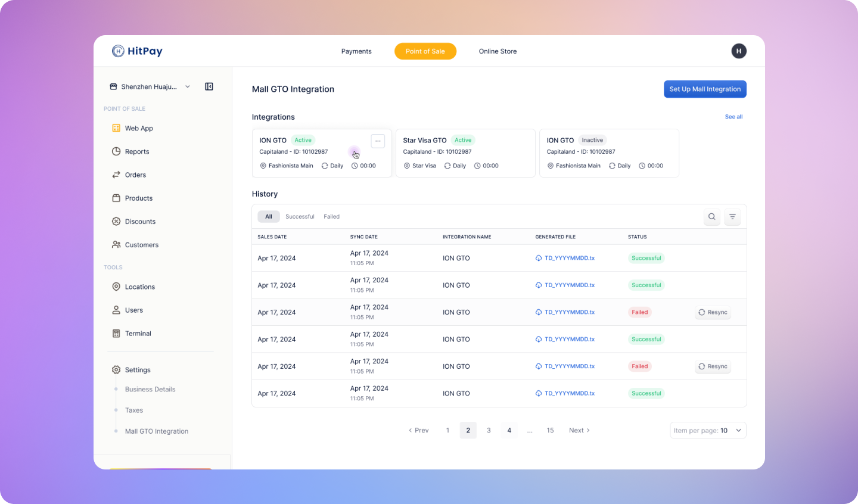Viewport: 858px width, 504px height.
Task: Resync the fifth history row
Action: pyautogui.click(x=713, y=366)
